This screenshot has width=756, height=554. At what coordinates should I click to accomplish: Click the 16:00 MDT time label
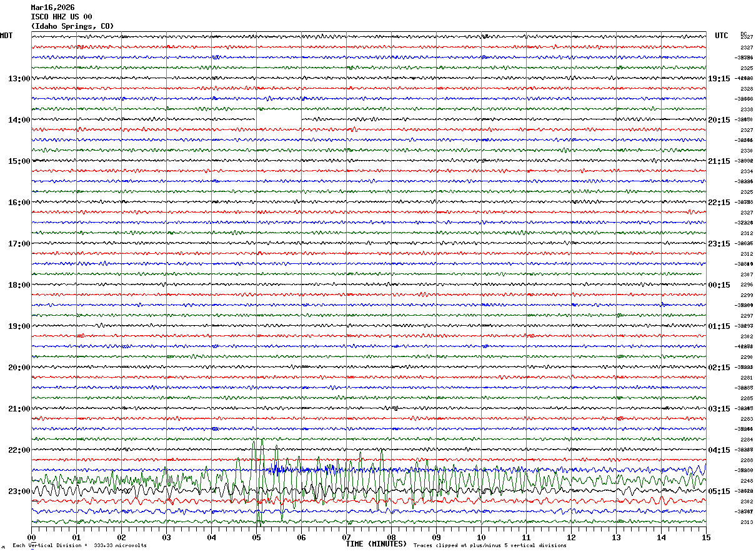click(x=19, y=203)
